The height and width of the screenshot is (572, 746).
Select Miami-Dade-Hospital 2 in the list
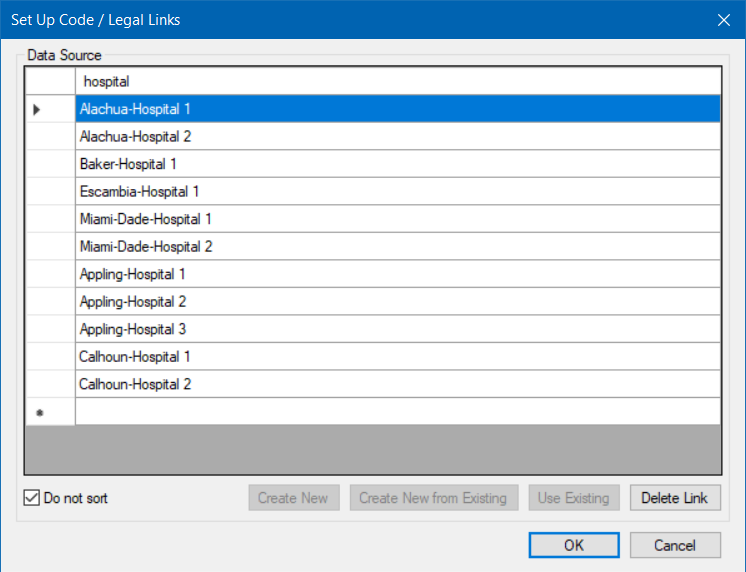(397, 246)
